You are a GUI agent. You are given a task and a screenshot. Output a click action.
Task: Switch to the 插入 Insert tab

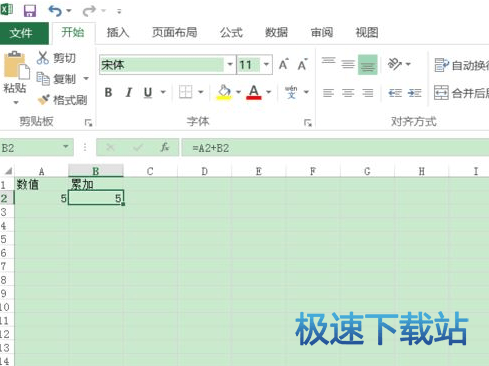(118, 33)
